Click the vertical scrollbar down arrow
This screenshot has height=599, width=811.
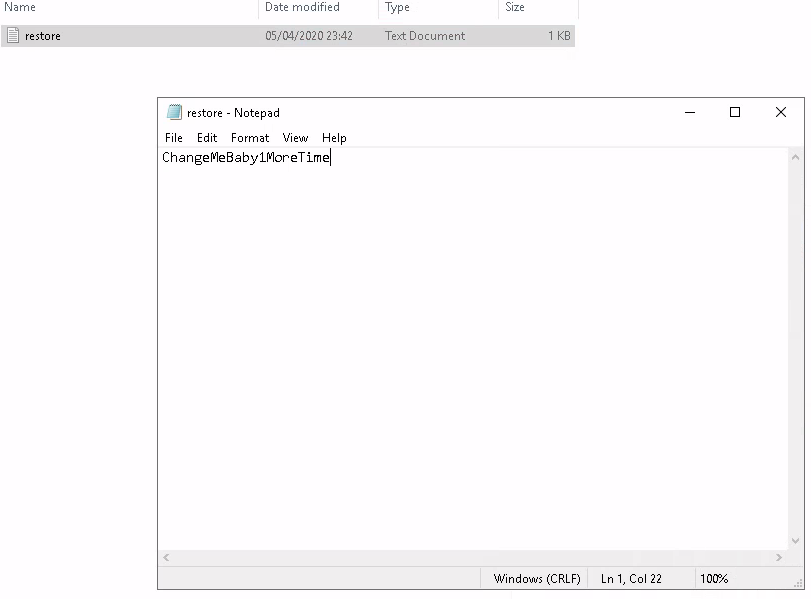796,541
